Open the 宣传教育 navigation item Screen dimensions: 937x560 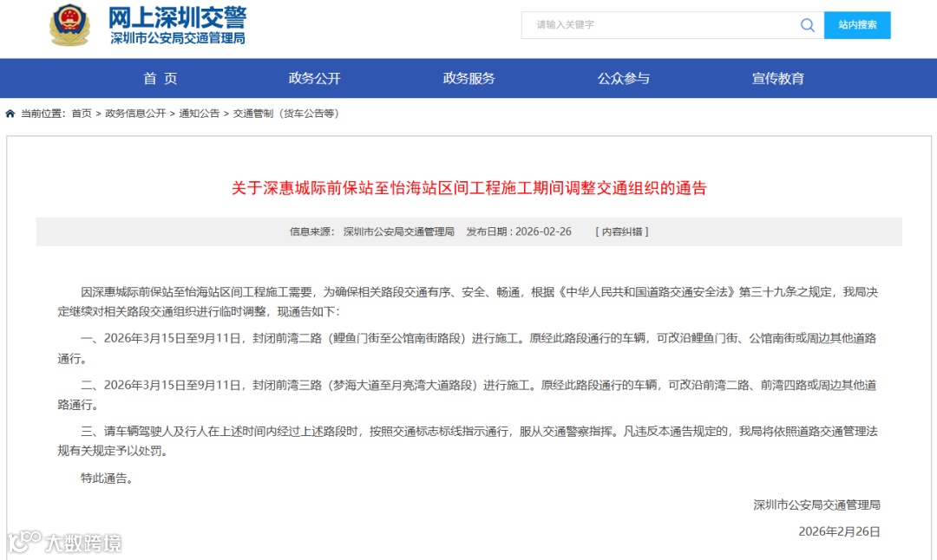tap(778, 78)
